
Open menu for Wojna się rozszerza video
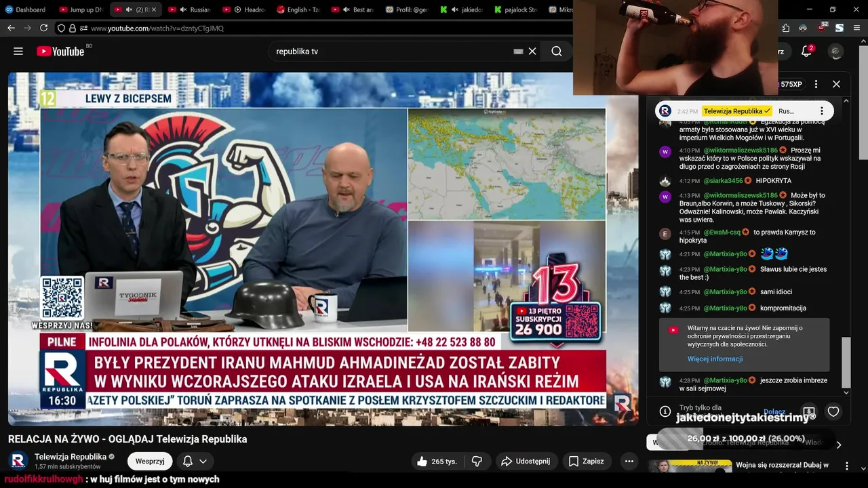coord(846,466)
